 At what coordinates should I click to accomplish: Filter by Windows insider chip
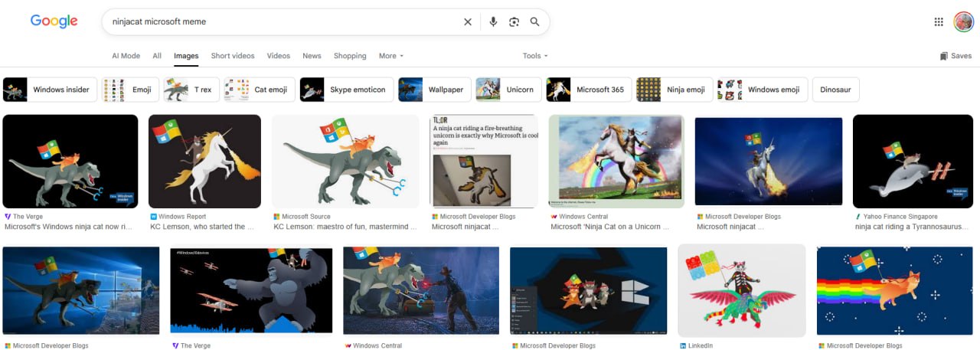50,90
